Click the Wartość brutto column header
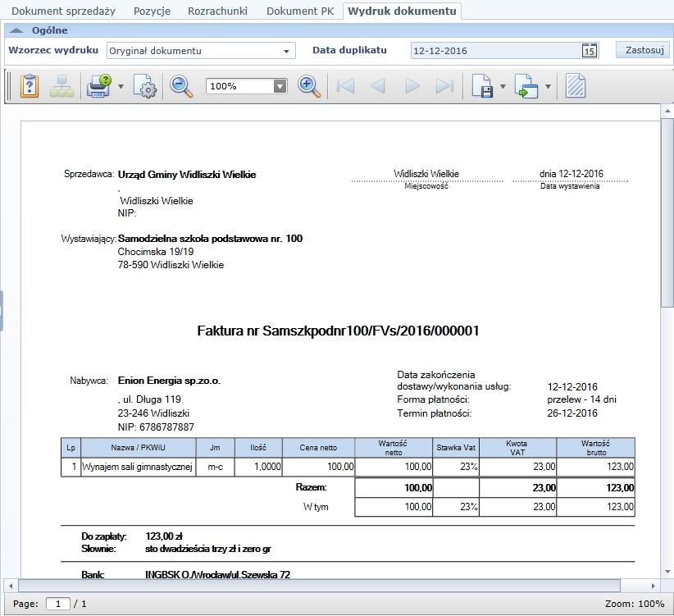The width and height of the screenshot is (674, 616). pyautogui.click(x=596, y=448)
